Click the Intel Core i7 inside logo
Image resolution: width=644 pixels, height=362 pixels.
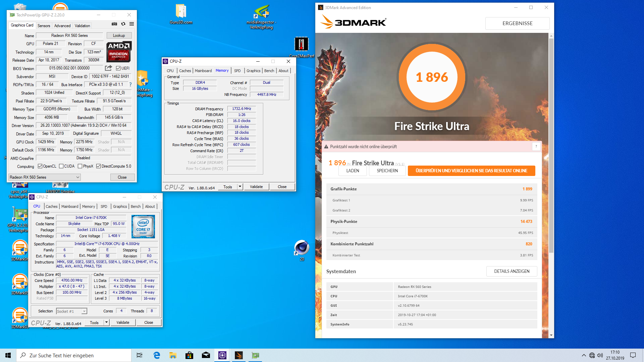[x=143, y=227]
